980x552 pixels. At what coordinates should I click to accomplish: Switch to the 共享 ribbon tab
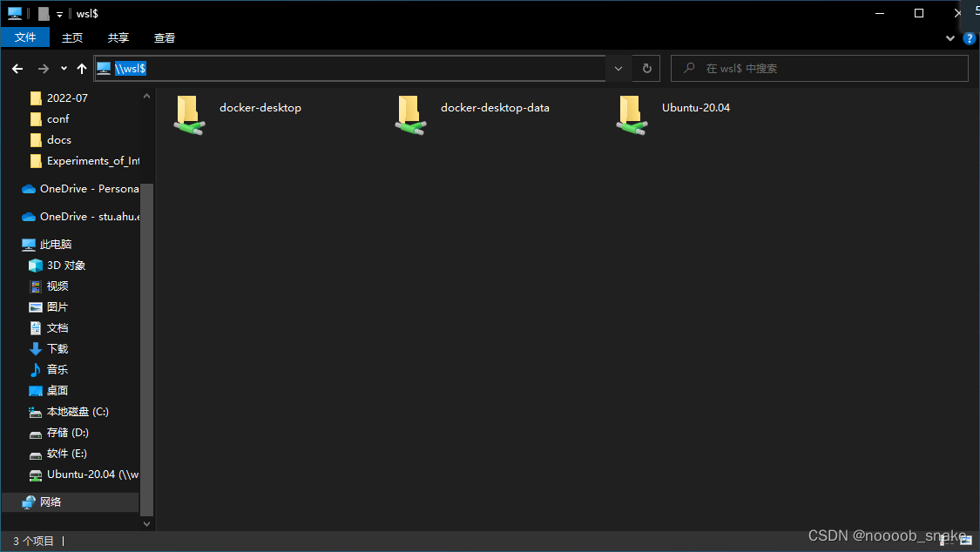pos(118,38)
